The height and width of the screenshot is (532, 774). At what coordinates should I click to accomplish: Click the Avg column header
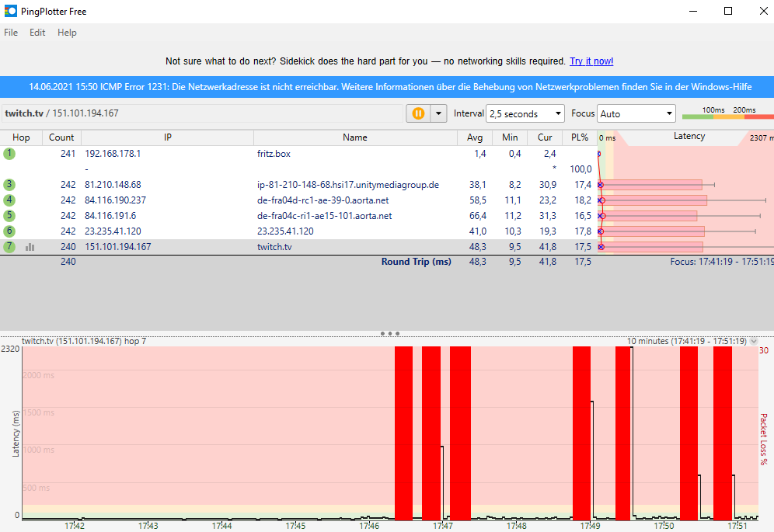475,137
